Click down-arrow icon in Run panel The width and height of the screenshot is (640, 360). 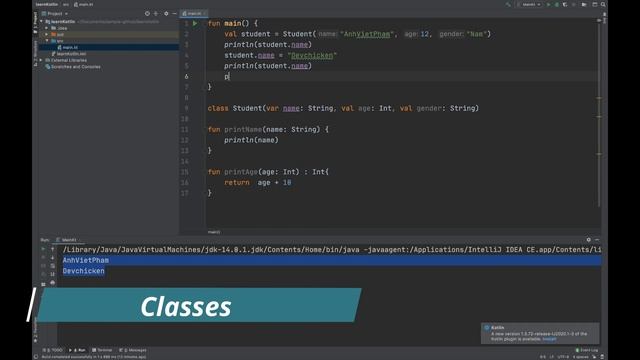click(x=53, y=258)
